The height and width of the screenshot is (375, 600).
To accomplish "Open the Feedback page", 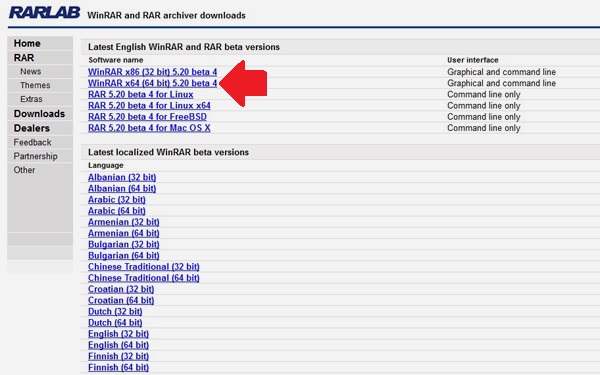I will (33, 142).
